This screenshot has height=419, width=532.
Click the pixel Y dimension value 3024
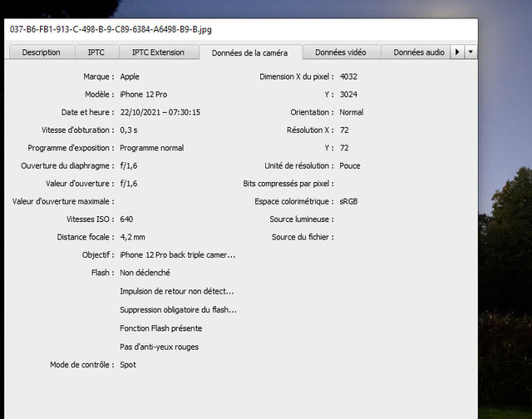tap(348, 94)
